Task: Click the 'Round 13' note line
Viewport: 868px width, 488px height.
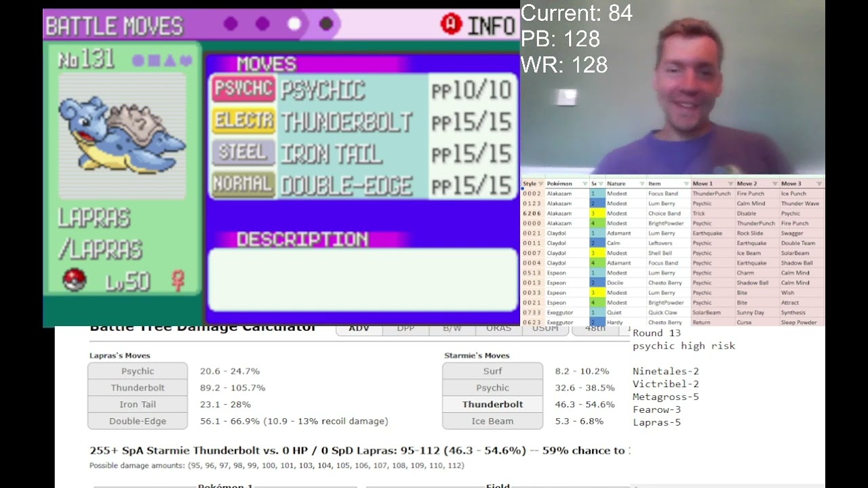Action: (x=656, y=333)
